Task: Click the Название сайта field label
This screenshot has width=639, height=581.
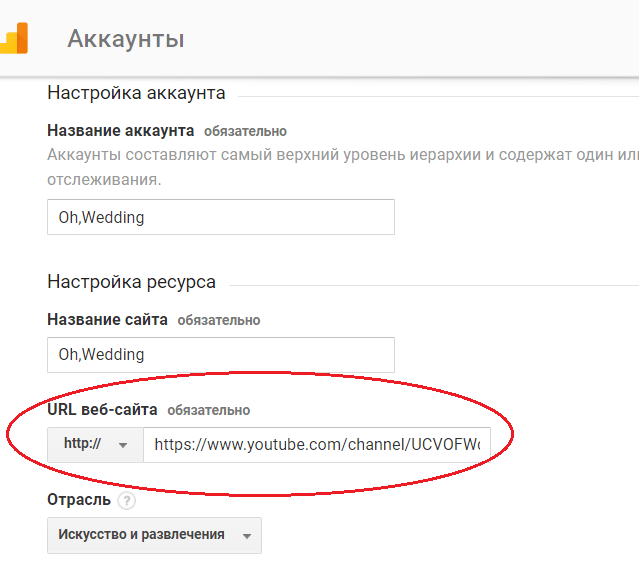Action: (x=107, y=320)
